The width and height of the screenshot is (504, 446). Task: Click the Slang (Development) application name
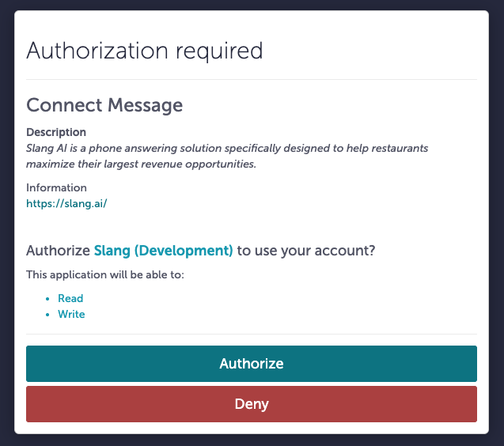(x=163, y=251)
